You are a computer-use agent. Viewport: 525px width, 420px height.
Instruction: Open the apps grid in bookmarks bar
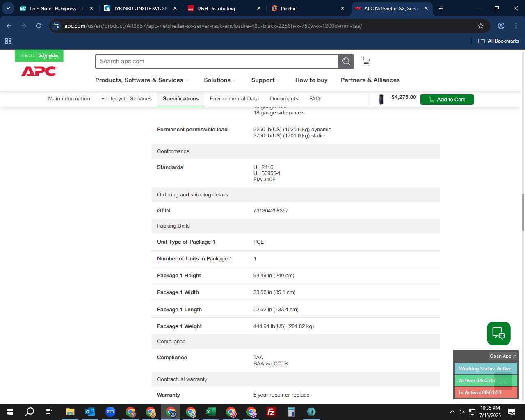point(8,41)
